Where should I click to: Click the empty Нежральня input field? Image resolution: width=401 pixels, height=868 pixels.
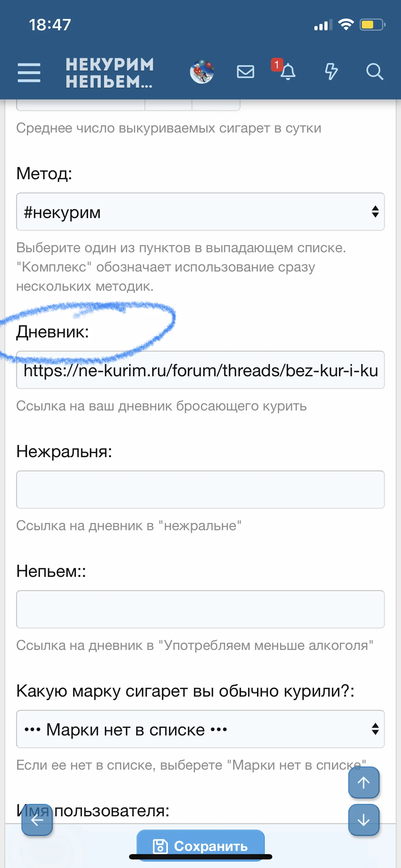(x=200, y=490)
